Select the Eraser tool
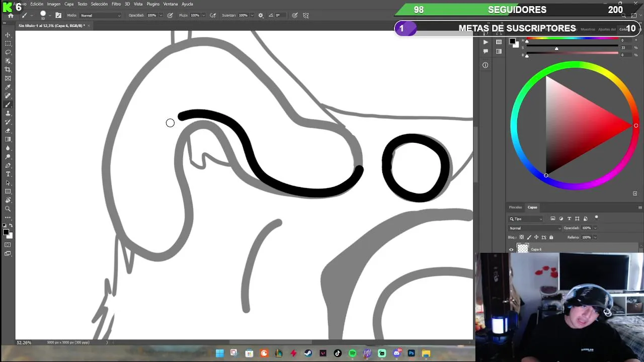Screen dimensions: 644x362 pyautogui.click(x=8, y=131)
